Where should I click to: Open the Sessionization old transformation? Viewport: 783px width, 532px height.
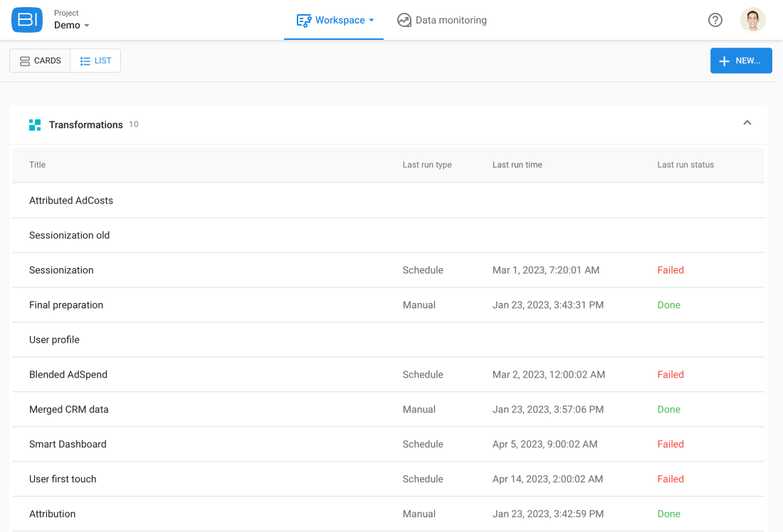coord(70,235)
